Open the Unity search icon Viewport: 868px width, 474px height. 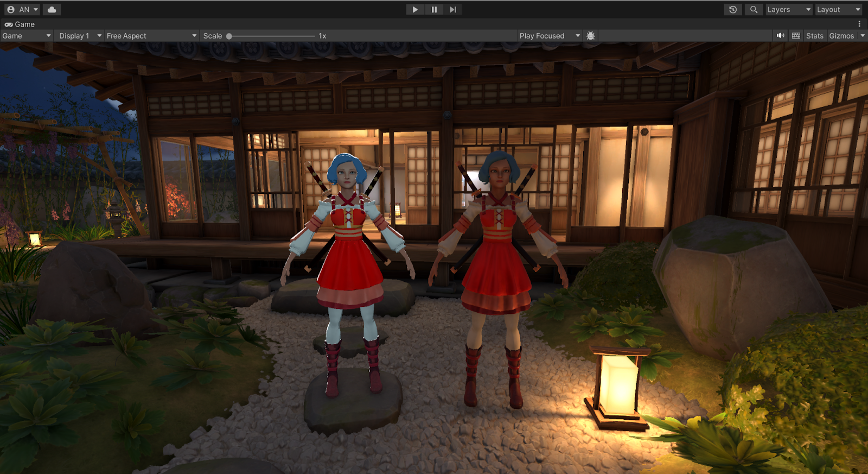tap(754, 9)
